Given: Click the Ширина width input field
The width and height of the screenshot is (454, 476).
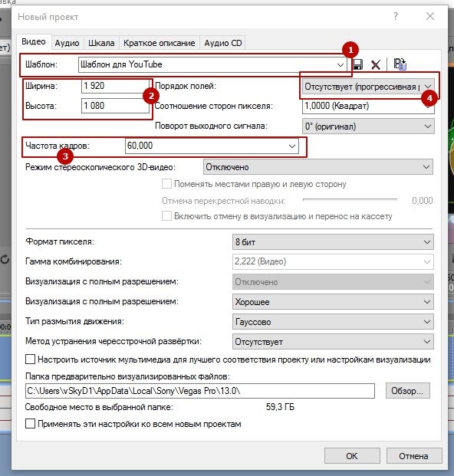Looking at the screenshot, I should point(115,86).
